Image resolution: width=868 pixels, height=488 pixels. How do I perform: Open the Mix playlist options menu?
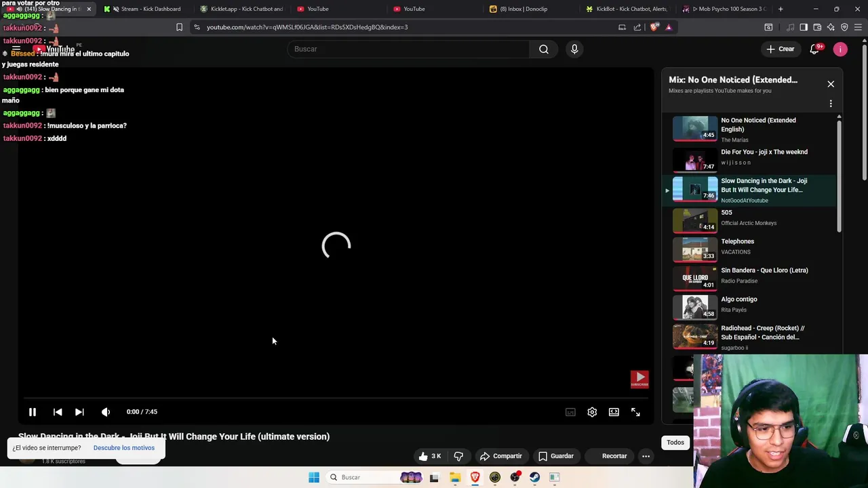pyautogui.click(x=831, y=104)
